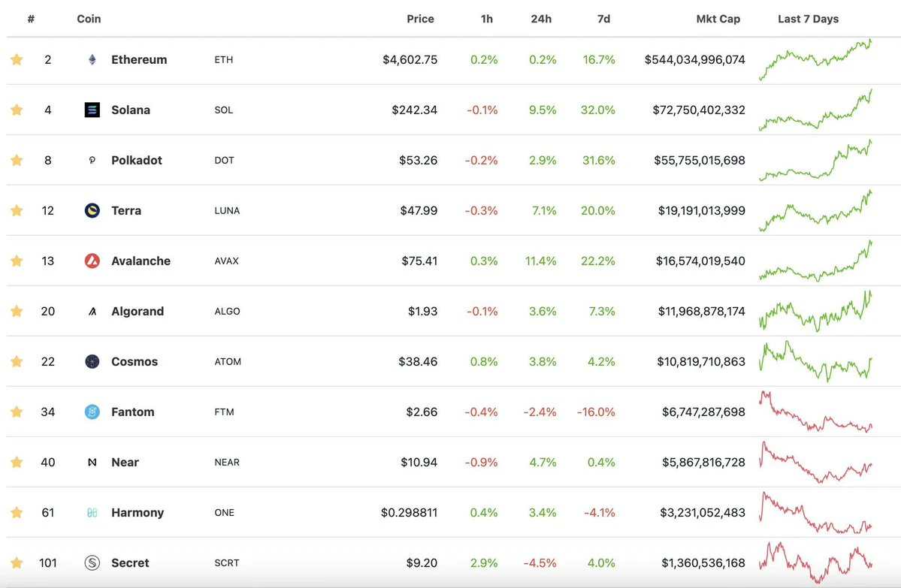The image size is (901, 588).
Task: Toggle favorite star for Ethereum
Action: click(17, 59)
